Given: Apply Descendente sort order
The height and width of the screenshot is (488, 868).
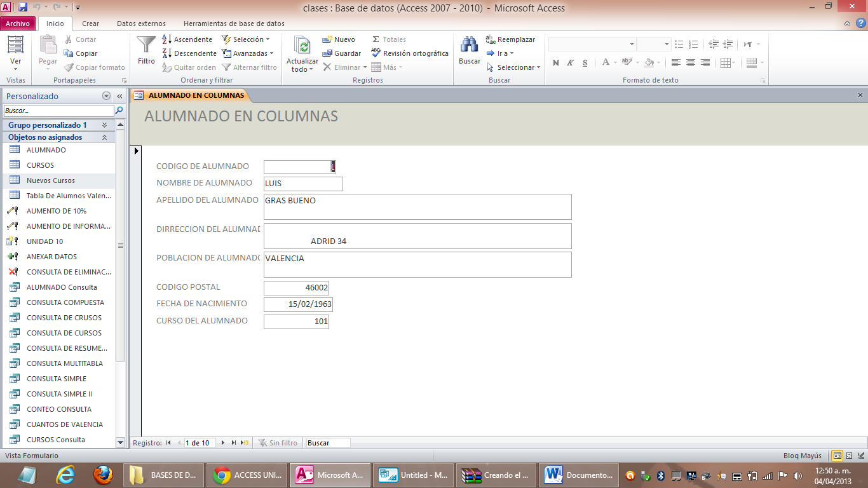Looking at the screenshot, I should (x=189, y=53).
